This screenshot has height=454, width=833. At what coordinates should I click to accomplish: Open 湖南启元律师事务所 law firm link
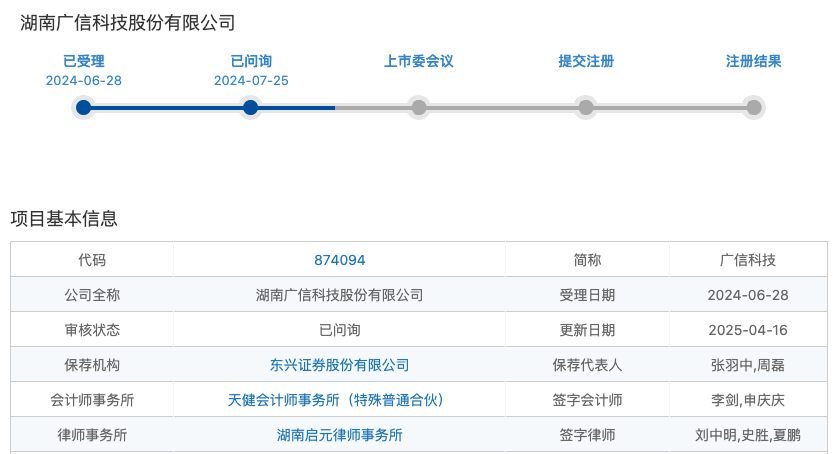coord(340,435)
